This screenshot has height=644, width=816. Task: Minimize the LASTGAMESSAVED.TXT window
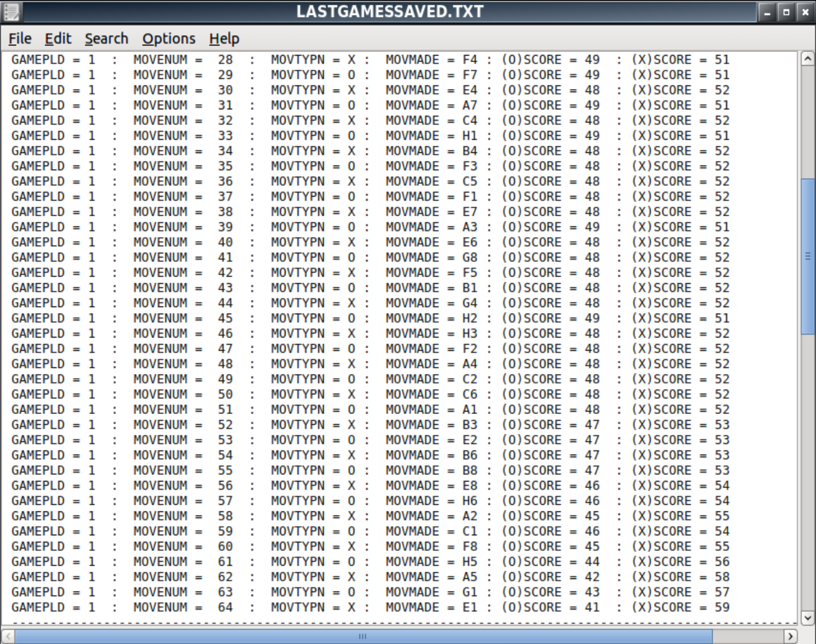tap(768, 12)
